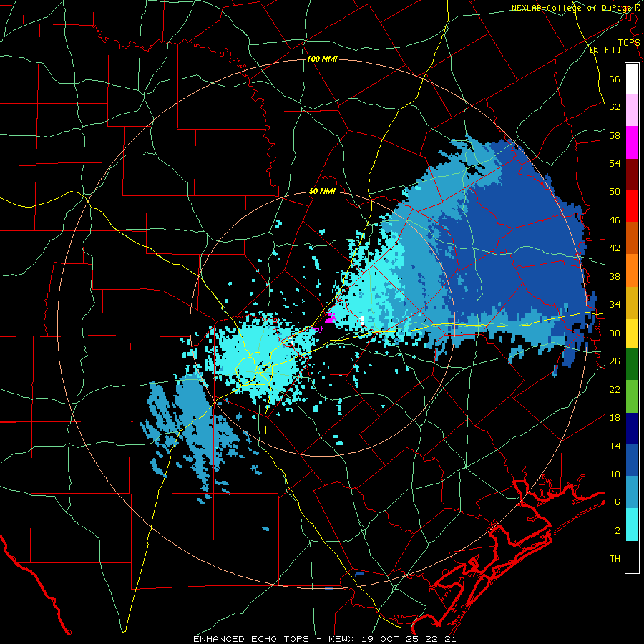Viewport: 644px width, 644px height.
Task: Click the "K FT" units label
Action: [x=605, y=49]
